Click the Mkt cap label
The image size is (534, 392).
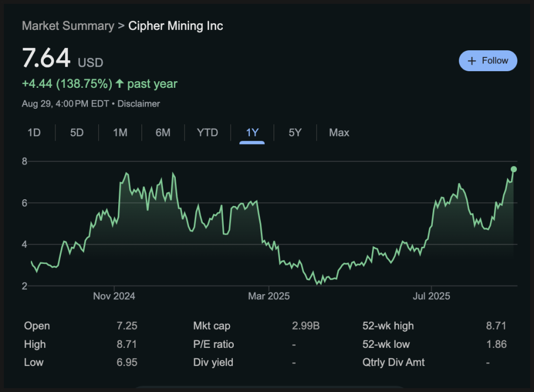pos(212,326)
